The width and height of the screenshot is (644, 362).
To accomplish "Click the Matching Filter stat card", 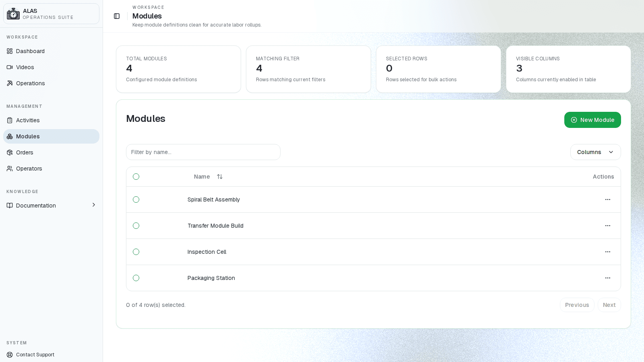I will pyautogui.click(x=308, y=69).
